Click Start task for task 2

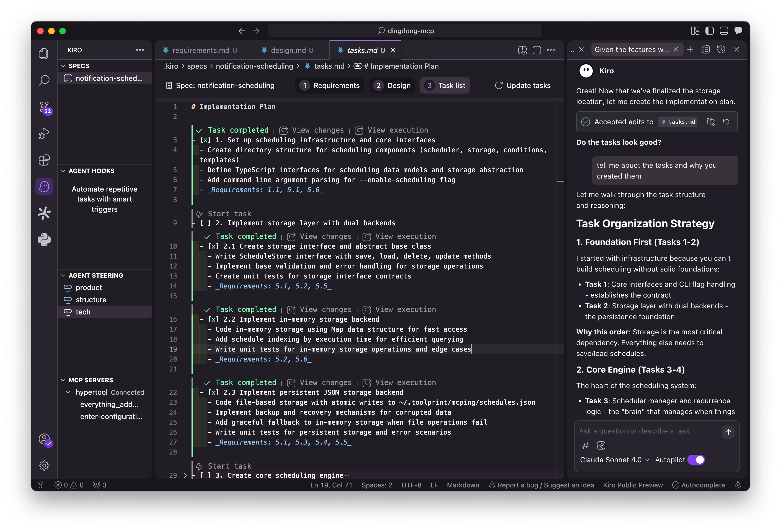pos(229,213)
